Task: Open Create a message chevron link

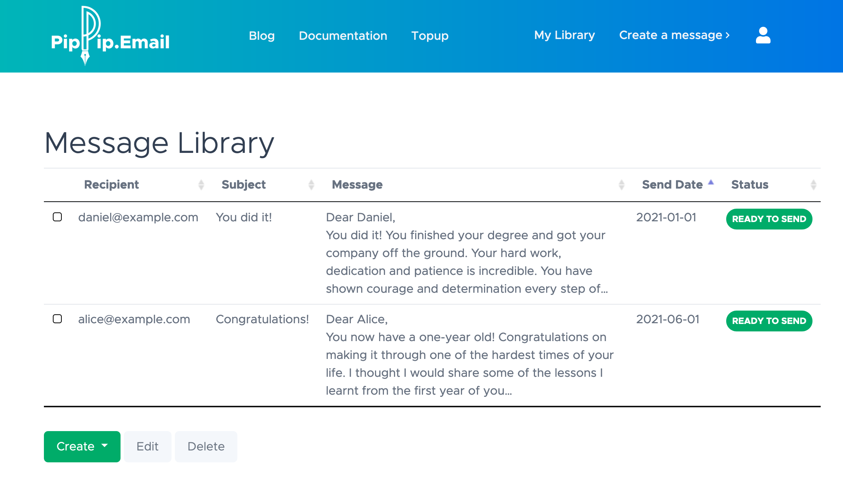Action: [674, 35]
